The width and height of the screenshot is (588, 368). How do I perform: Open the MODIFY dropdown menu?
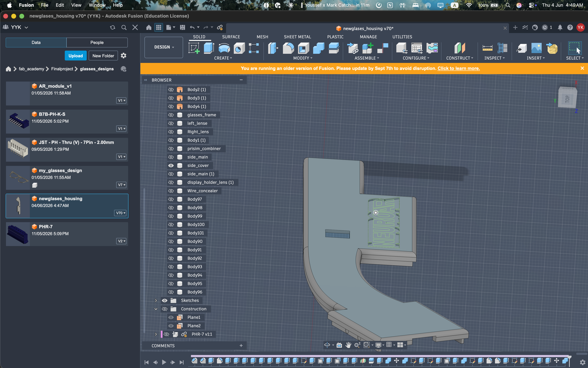pyautogui.click(x=303, y=58)
